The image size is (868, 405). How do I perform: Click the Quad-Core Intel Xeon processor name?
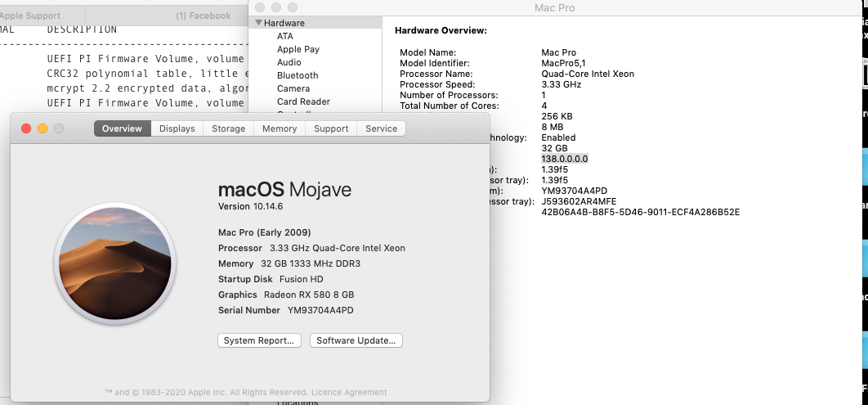pos(588,74)
